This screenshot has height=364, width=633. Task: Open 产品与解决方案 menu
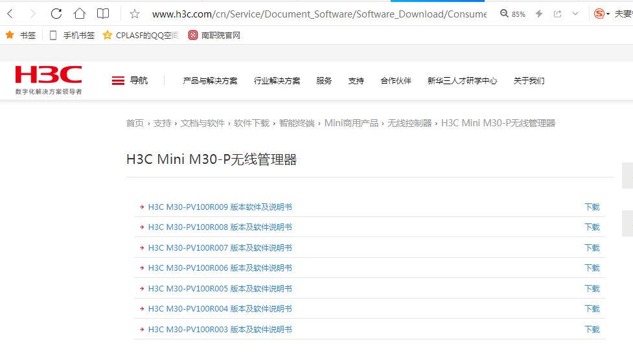click(210, 81)
